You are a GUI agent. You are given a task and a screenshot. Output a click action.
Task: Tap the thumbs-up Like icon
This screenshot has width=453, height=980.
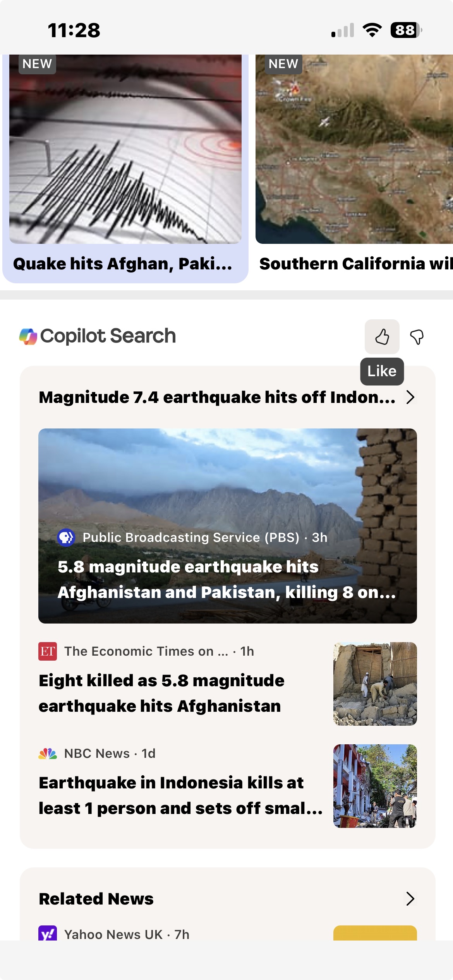click(x=382, y=336)
